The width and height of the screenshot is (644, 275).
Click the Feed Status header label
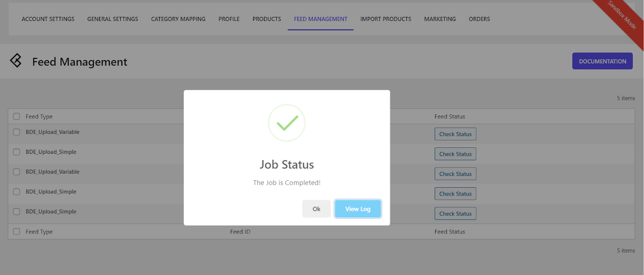tap(450, 116)
